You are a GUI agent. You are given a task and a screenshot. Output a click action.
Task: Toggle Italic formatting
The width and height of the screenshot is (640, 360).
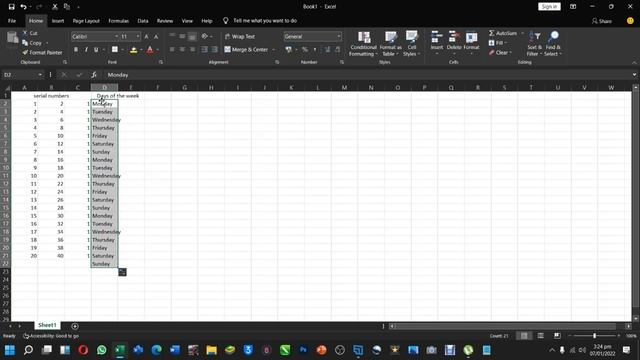click(86, 49)
